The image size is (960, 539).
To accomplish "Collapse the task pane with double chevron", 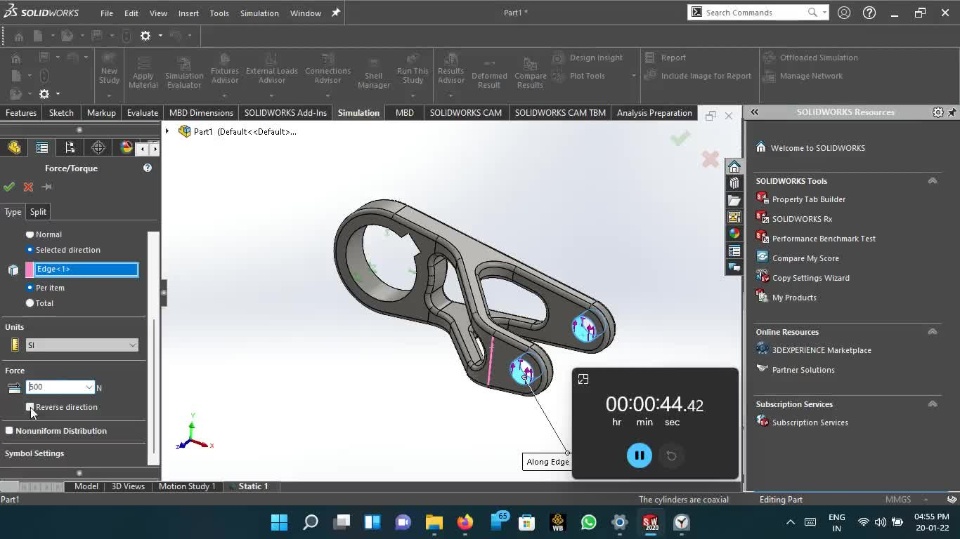I will click(754, 112).
